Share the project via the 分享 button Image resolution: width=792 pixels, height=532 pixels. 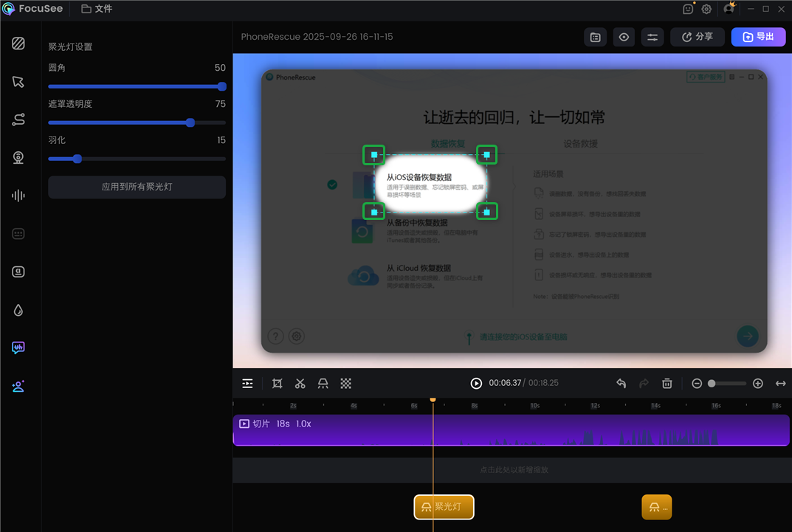coord(697,37)
